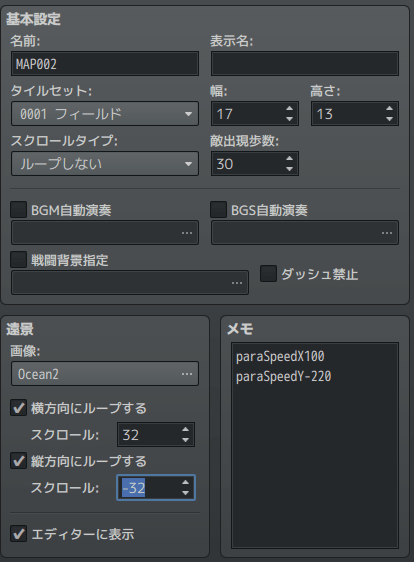This screenshot has width=414, height=562.
Task: Open BGS file picker ellipsis button
Action: [x=387, y=233]
